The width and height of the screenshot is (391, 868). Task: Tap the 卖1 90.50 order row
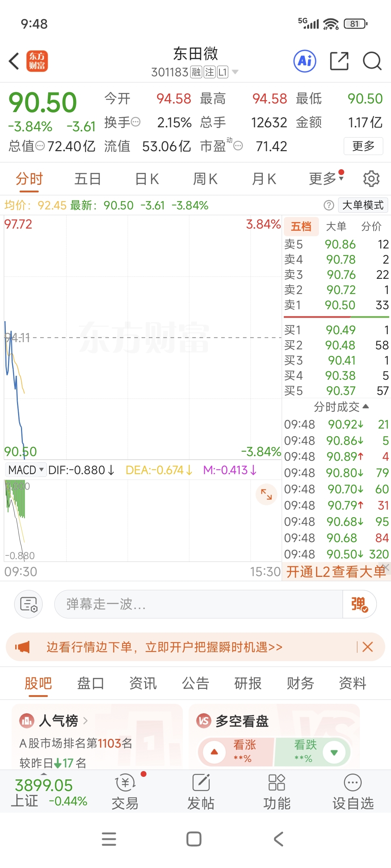[336, 305]
